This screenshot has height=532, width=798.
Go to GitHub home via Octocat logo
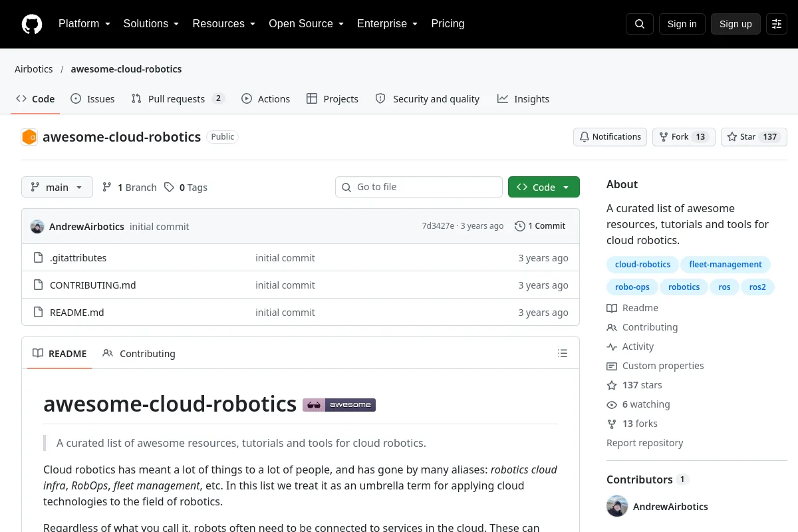pyautogui.click(x=32, y=24)
